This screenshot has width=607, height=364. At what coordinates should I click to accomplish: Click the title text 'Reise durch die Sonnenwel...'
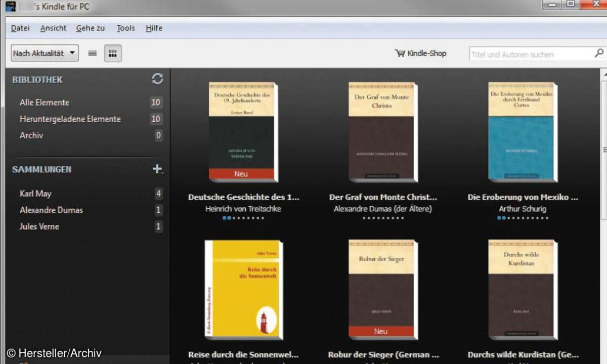pos(244,355)
